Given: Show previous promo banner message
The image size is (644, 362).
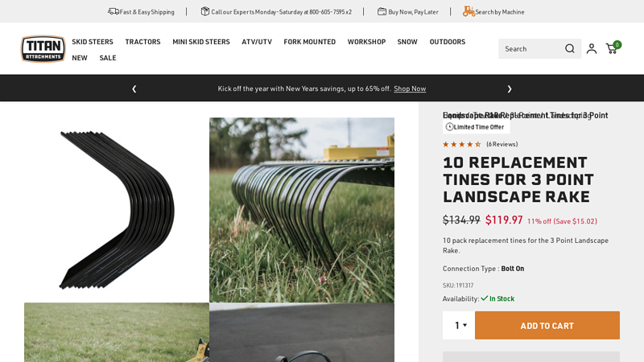Looking at the screenshot, I should [x=134, y=88].
